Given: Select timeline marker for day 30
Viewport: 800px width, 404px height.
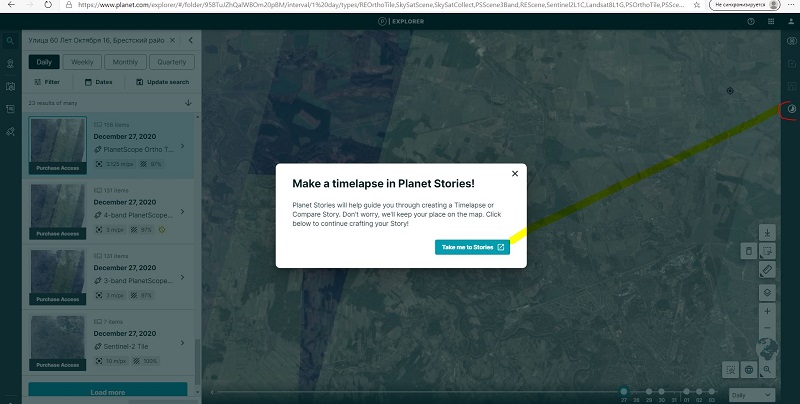Looking at the screenshot, I should click(662, 392).
